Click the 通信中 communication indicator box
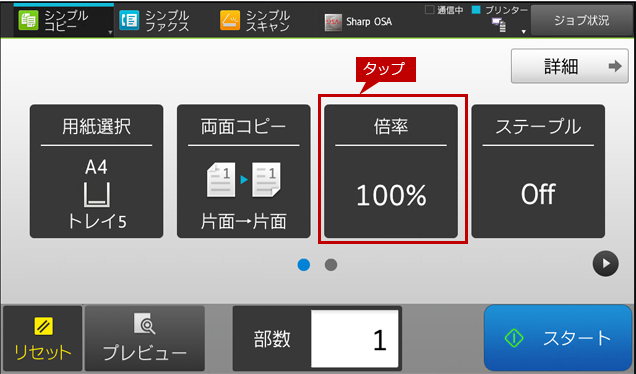The image size is (636, 374). click(429, 10)
